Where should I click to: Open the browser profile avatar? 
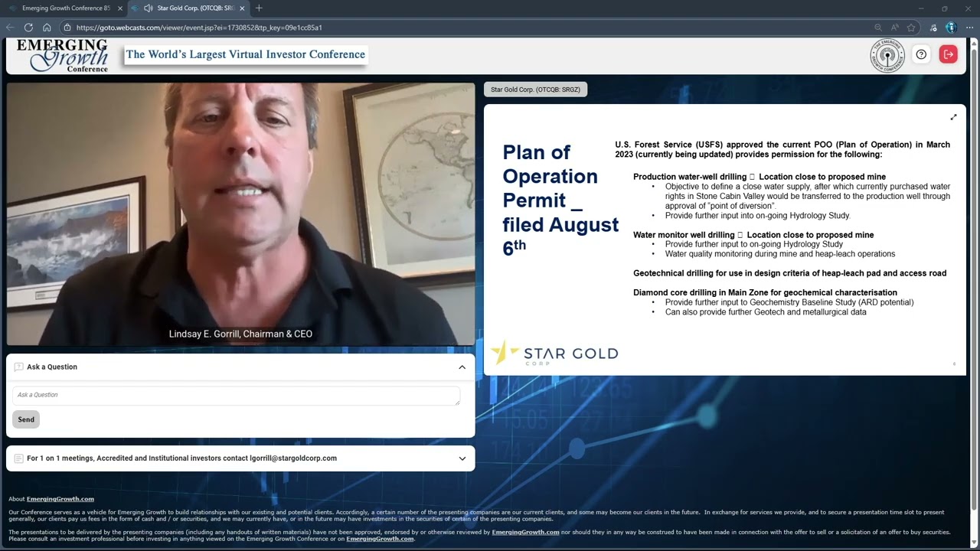click(x=951, y=28)
